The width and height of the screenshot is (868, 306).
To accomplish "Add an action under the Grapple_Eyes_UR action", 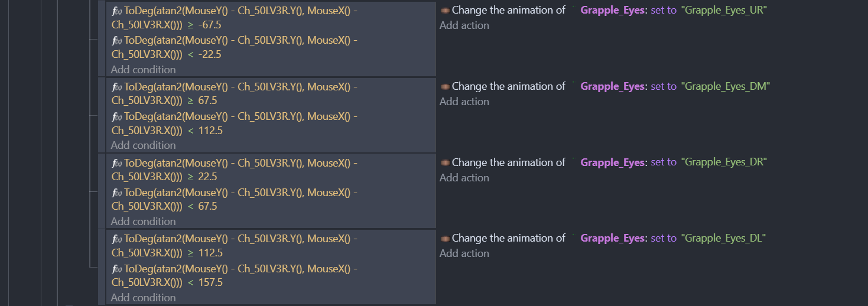I will click(x=464, y=25).
